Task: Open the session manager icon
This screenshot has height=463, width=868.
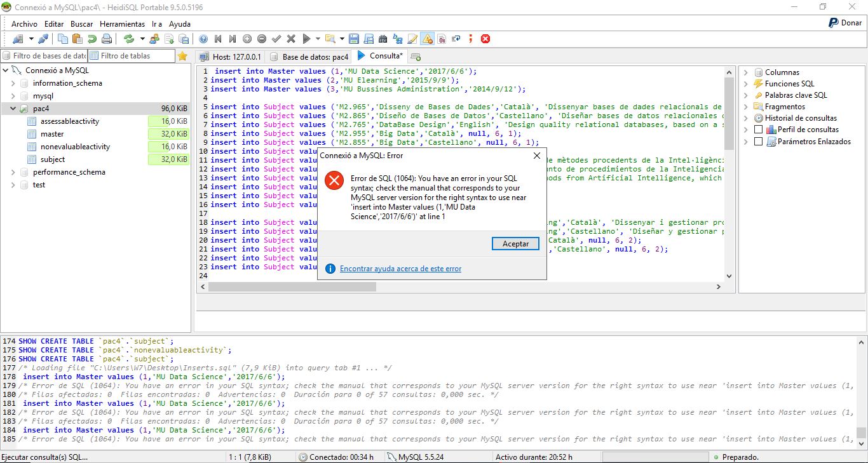Action: 18,39
